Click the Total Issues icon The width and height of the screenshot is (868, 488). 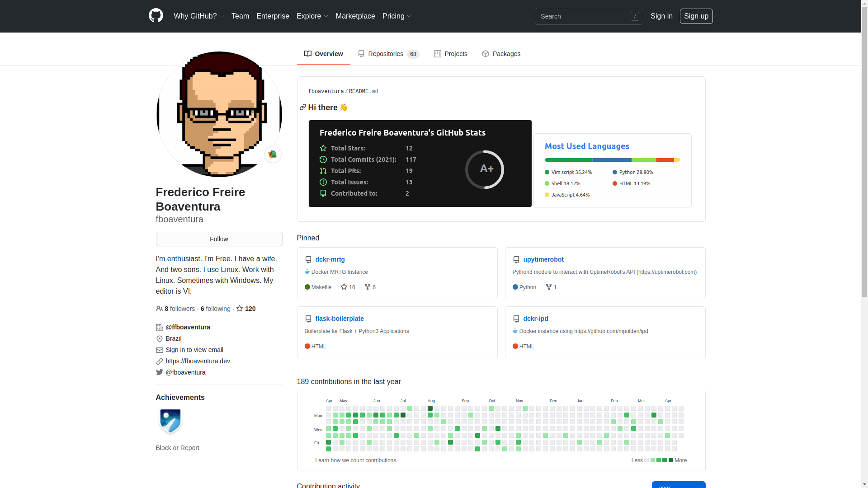tap(323, 182)
